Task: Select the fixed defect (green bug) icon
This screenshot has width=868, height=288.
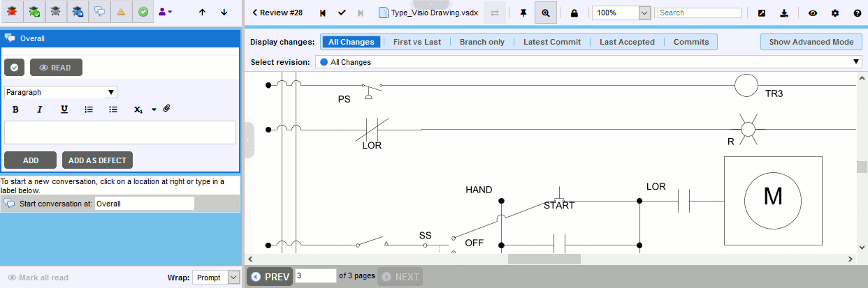Action: [x=34, y=12]
